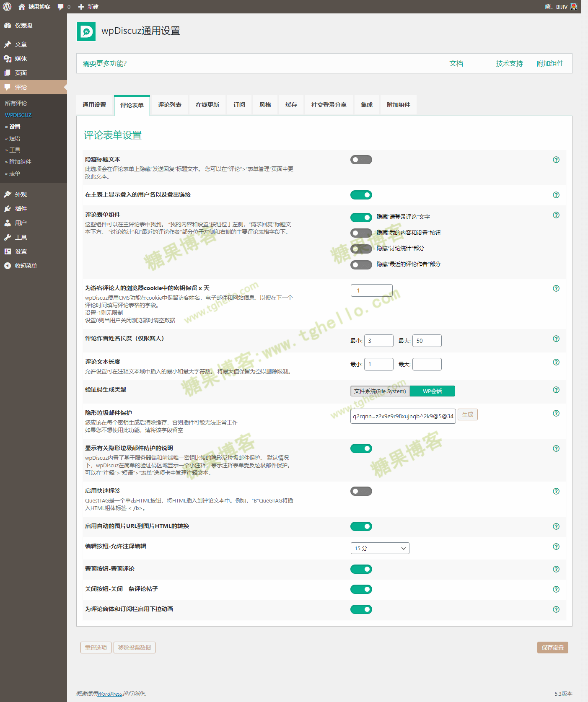Toggle 隐藏"最近的评论作者"部分 switch

click(361, 264)
